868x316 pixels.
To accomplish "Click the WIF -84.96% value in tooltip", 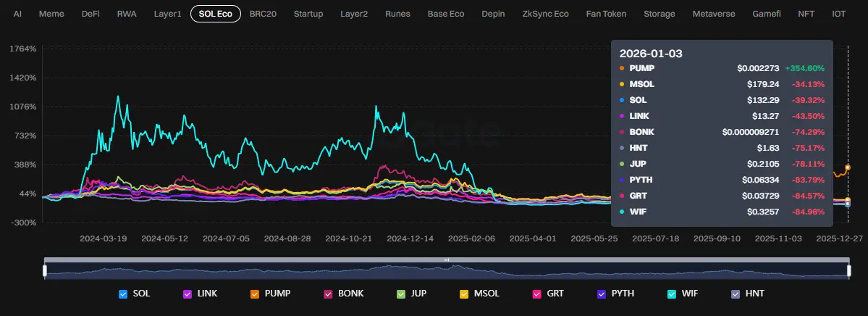I will pyautogui.click(x=808, y=212).
